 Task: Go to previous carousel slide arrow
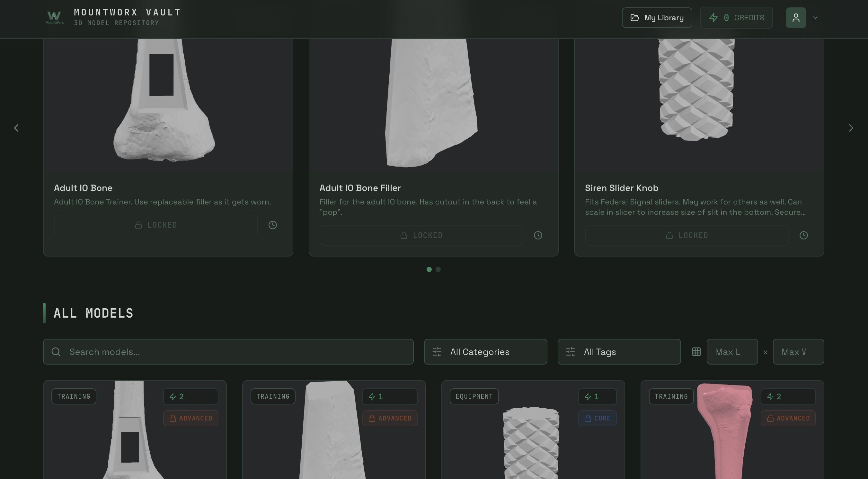pos(16,128)
